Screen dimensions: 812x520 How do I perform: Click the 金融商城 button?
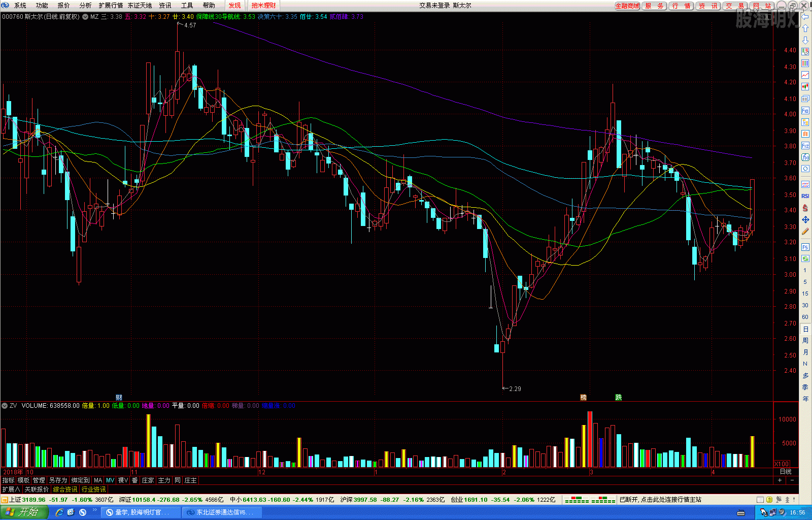[627, 6]
